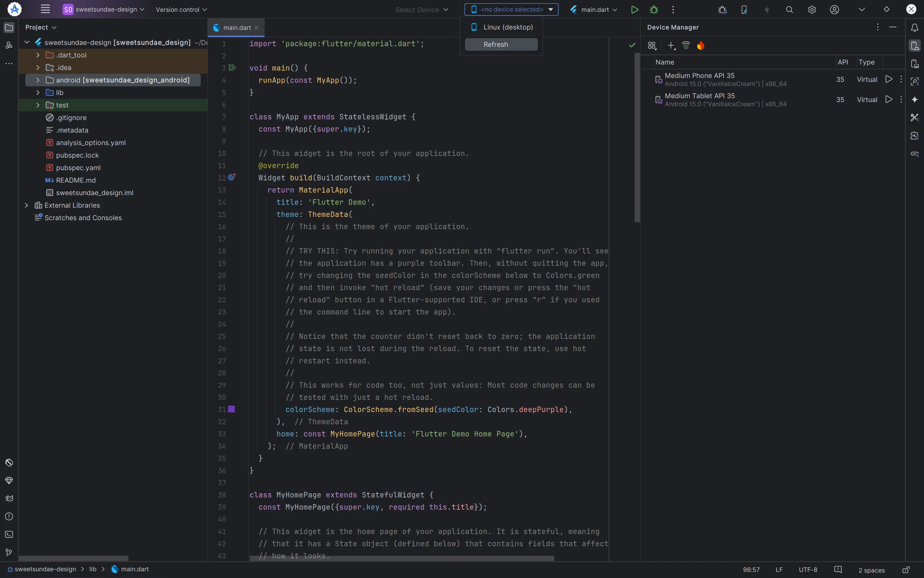Click the green Run button in toolbar
The image size is (924, 578).
point(634,10)
